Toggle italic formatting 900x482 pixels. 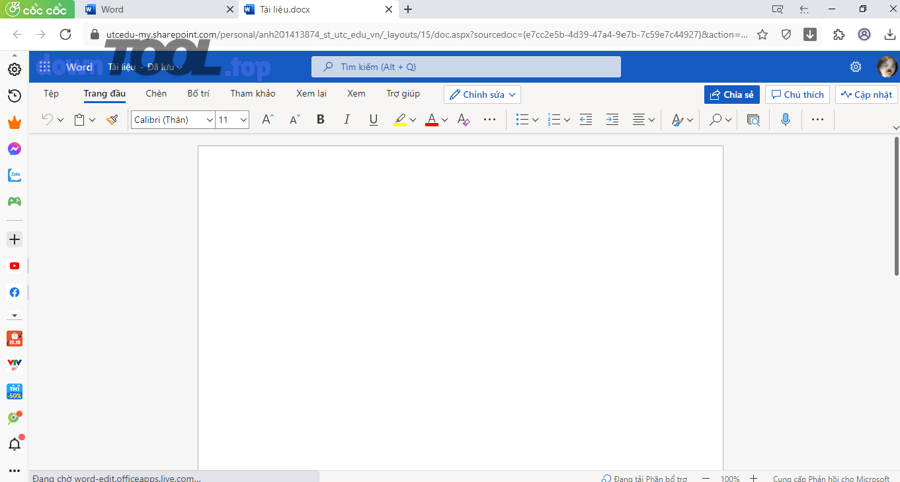347,120
